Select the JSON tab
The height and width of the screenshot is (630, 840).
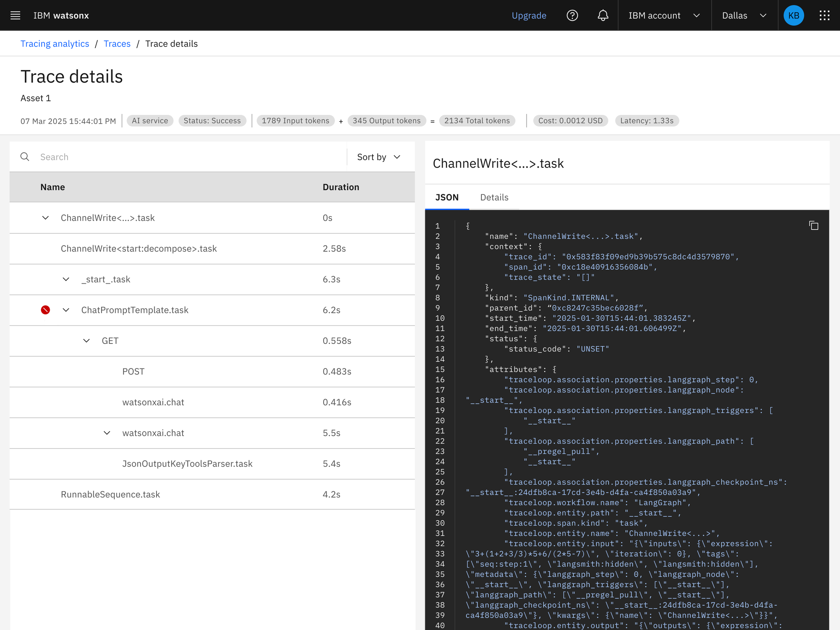[x=447, y=197]
